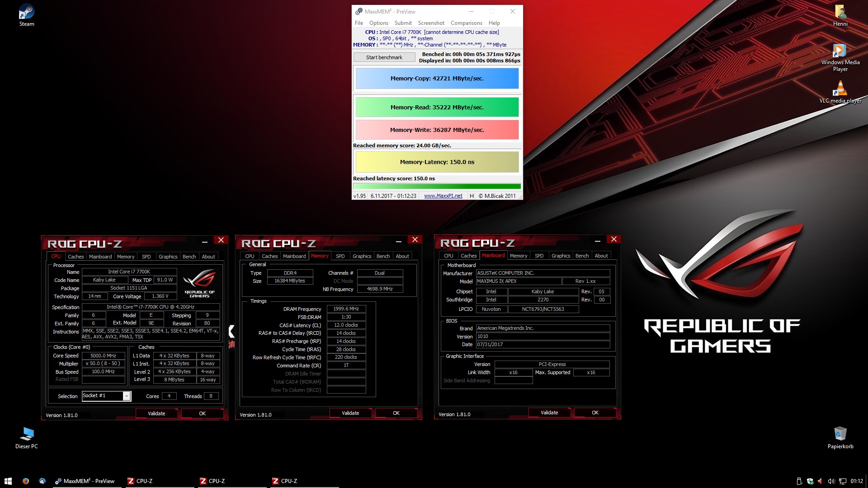Open Dieser PC desktop icon
This screenshot has width=868, height=488.
[x=27, y=437]
